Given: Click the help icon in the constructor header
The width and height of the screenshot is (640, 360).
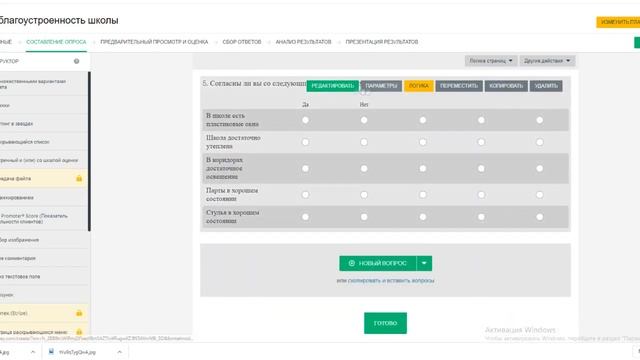Looking at the screenshot, I should [x=76, y=61].
